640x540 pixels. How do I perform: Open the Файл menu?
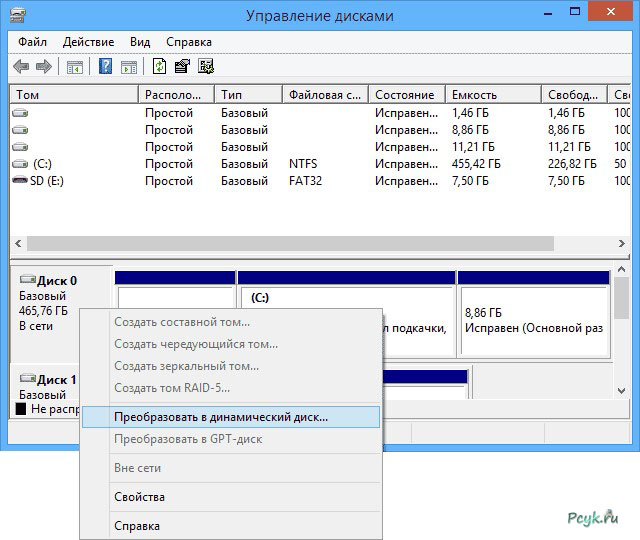tap(32, 42)
